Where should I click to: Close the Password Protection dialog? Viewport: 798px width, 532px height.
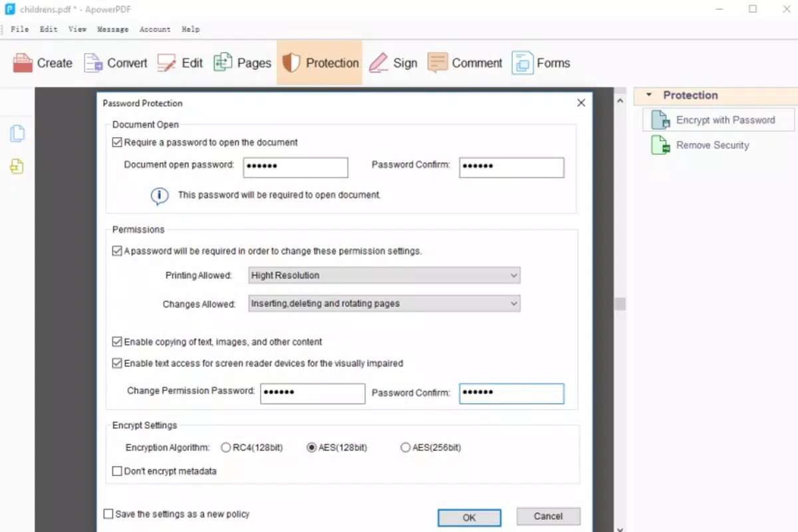point(581,103)
